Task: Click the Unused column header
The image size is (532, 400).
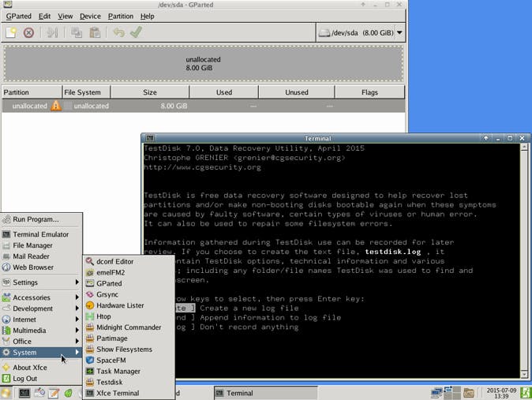Action: coord(297,92)
